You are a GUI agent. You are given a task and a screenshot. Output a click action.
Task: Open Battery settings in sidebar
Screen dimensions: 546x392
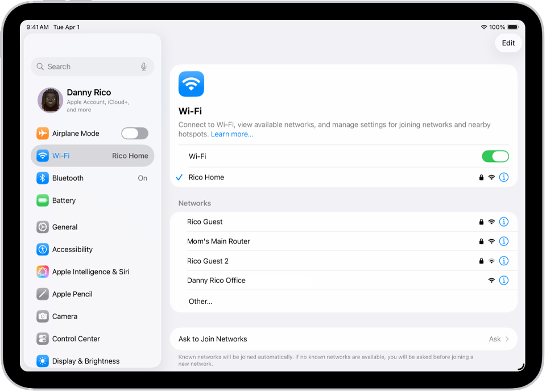pyautogui.click(x=92, y=201)
